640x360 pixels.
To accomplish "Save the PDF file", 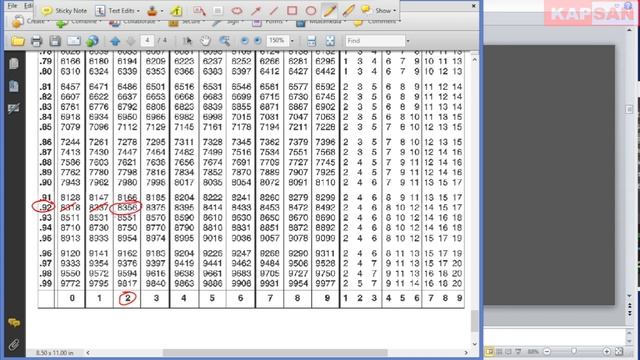I will click(55, 41).
